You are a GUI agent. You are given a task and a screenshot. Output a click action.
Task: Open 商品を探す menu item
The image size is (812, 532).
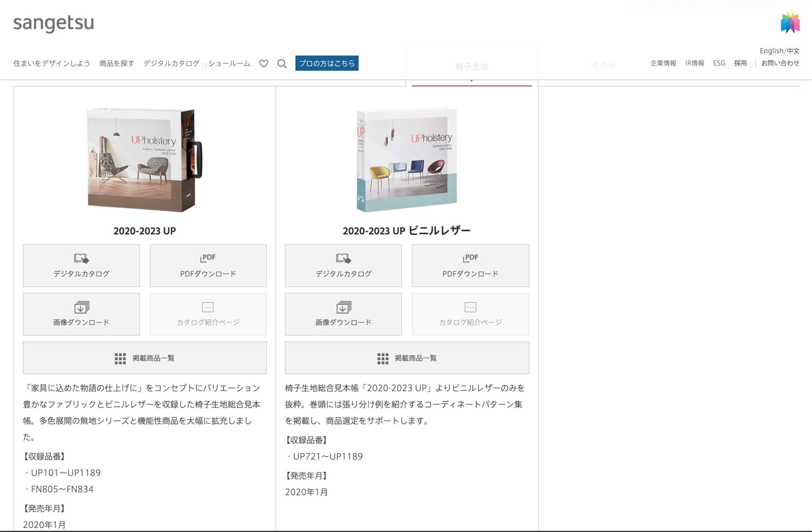[x=117, y=63]
